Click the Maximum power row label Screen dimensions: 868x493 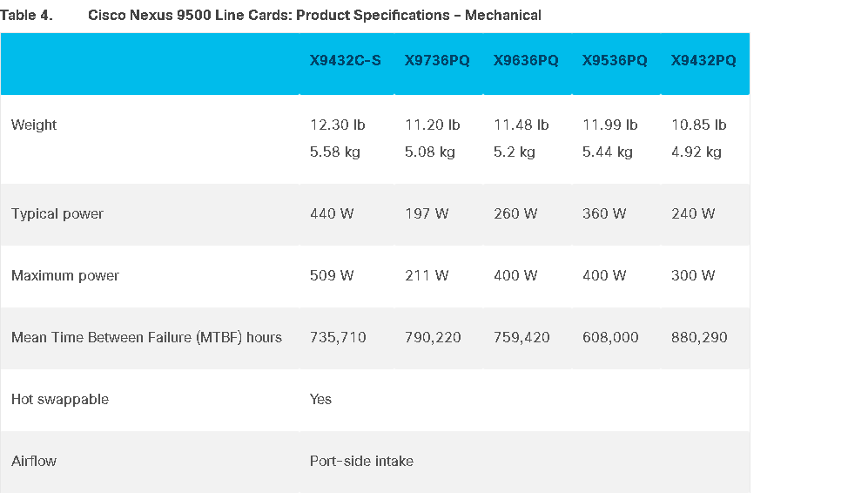click(64, 276)
